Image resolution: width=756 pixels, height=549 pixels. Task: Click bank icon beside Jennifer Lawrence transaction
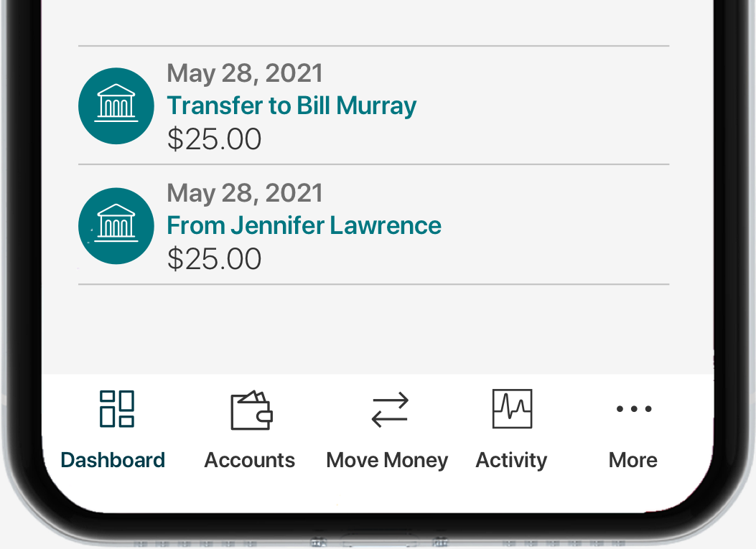[116, 225]
